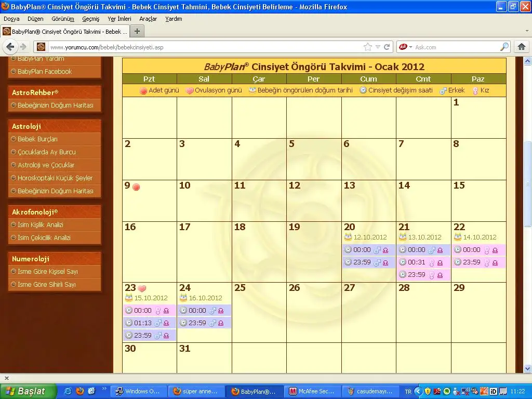Open the list all tabs dropdown arrow
This screenshot has height=399, width=532.
(x=527, y=31)
